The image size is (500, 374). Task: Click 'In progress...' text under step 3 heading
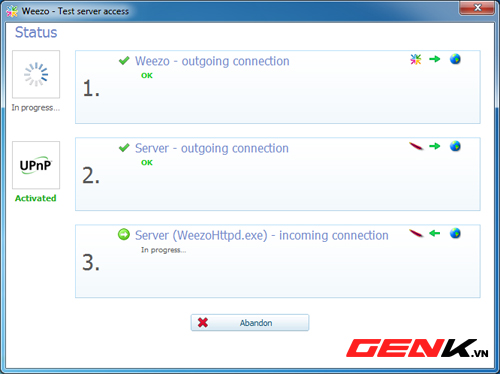(163, 250)
